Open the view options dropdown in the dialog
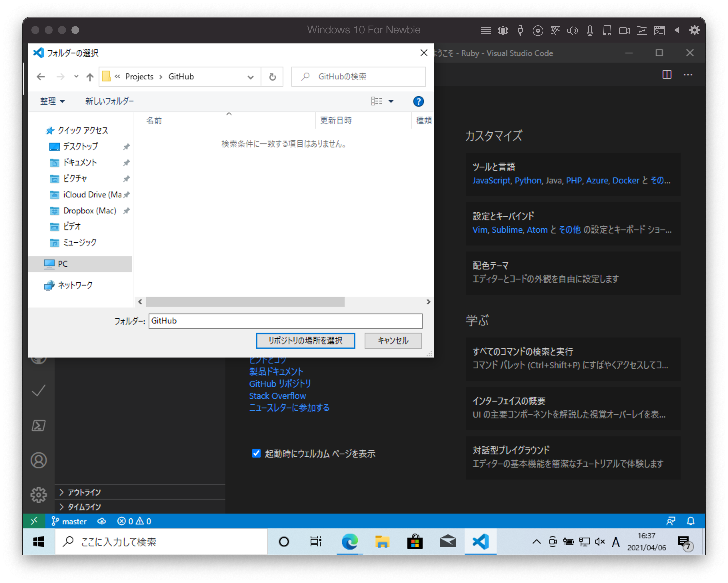The image size is (728, 583). click(x=391, y=101)
